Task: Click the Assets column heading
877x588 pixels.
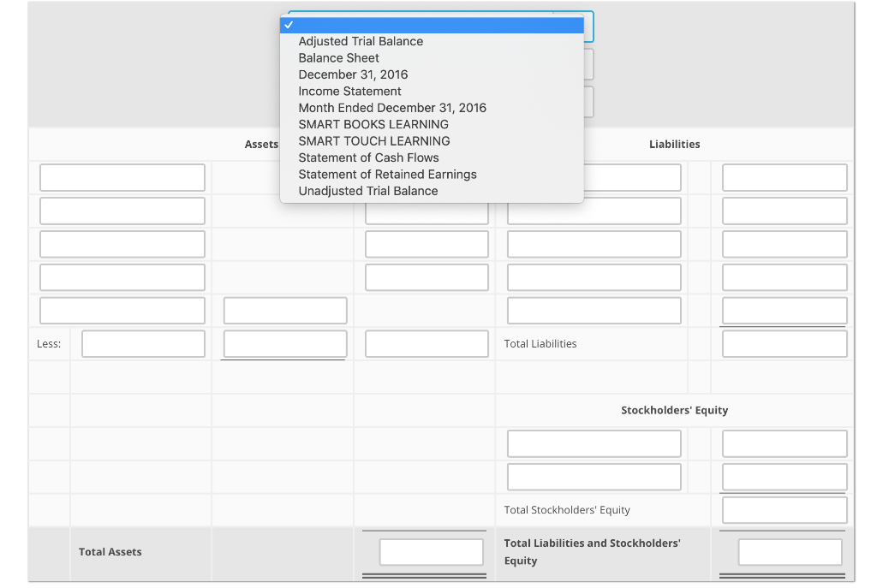Action: tap(261, 144)
